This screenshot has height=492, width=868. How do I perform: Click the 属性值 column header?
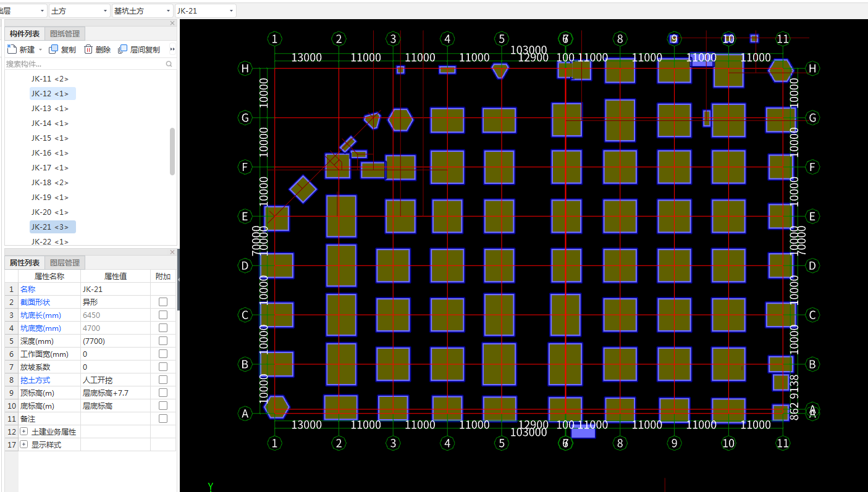[116, 277]
